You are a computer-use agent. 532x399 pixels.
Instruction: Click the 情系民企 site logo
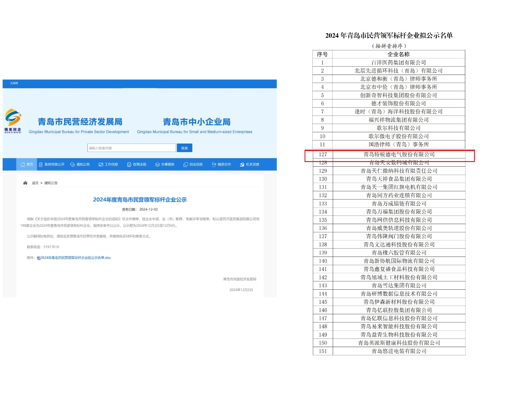13,121
